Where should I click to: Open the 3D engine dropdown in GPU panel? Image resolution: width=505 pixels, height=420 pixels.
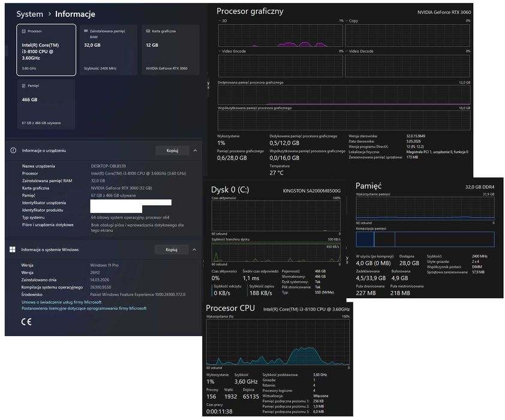220,20
